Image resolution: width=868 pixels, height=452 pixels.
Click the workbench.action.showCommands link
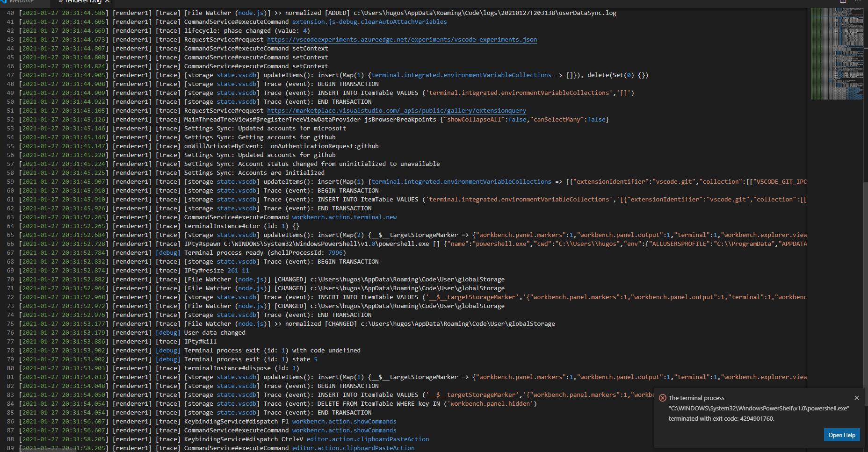(x=344, y=421)
